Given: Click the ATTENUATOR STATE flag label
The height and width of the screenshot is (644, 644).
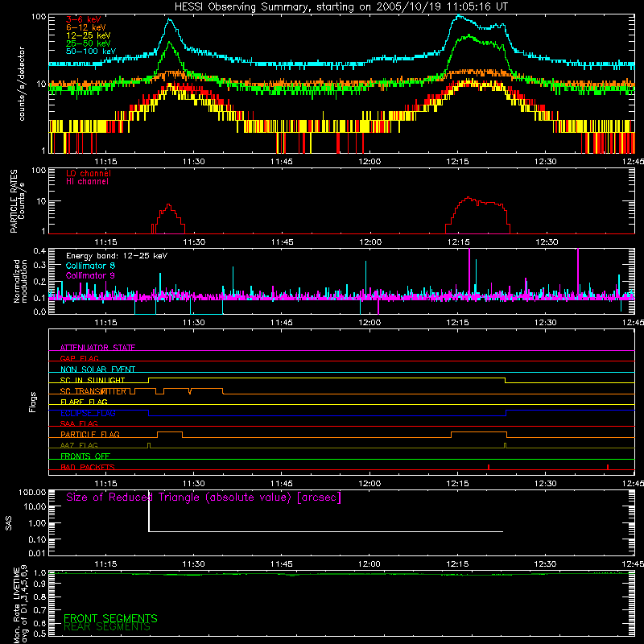Looking at the screenshot, I should [97, 348].
